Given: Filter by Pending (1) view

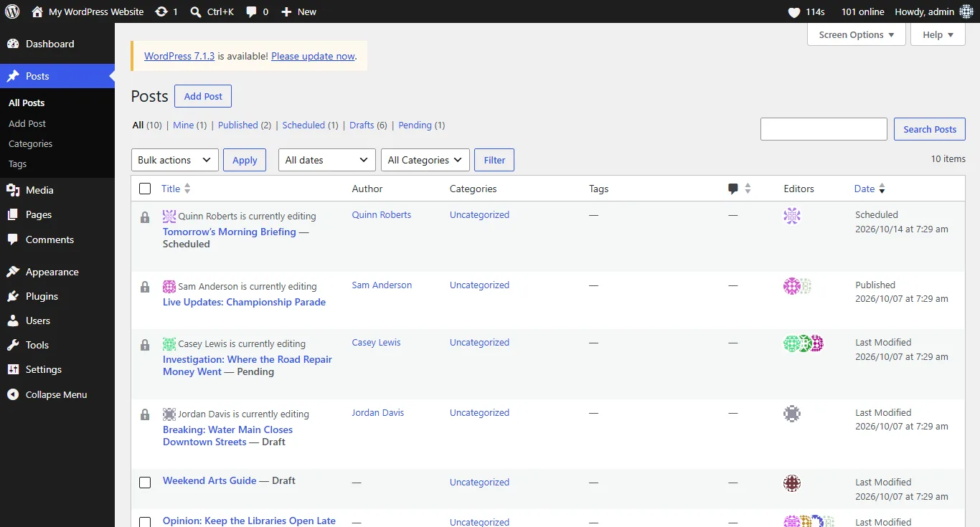Looking at the screenshot, I should [x=422, y=125].
